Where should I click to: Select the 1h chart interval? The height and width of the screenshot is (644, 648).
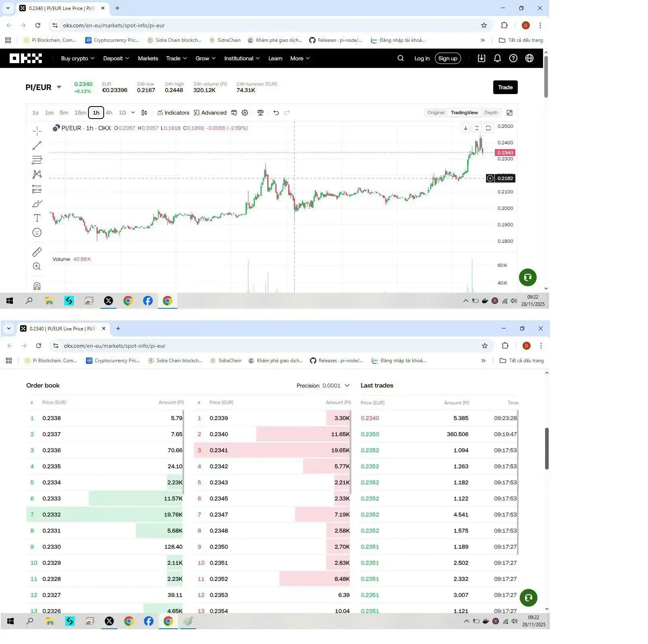[x=96, y=113]
